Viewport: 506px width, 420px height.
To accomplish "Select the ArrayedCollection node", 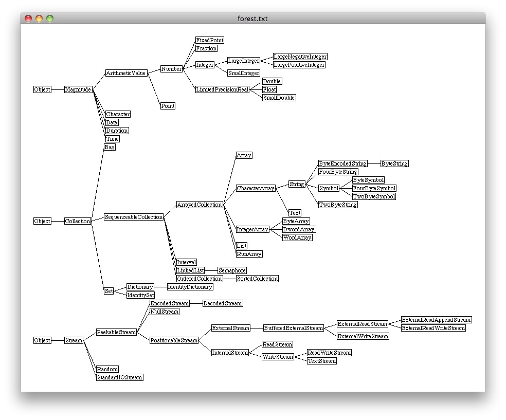I will click(200, 205).
